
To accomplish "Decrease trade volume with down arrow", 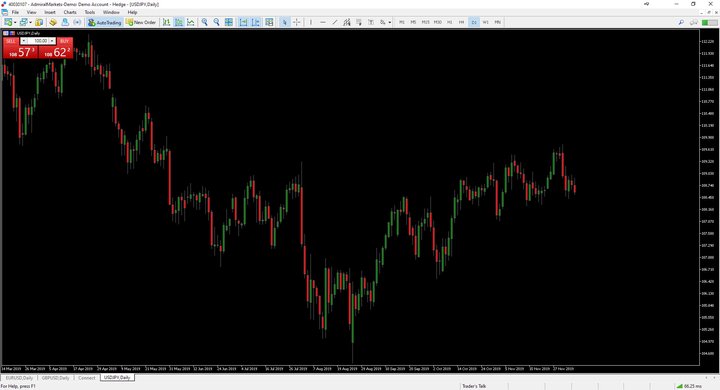I will 23,41.
